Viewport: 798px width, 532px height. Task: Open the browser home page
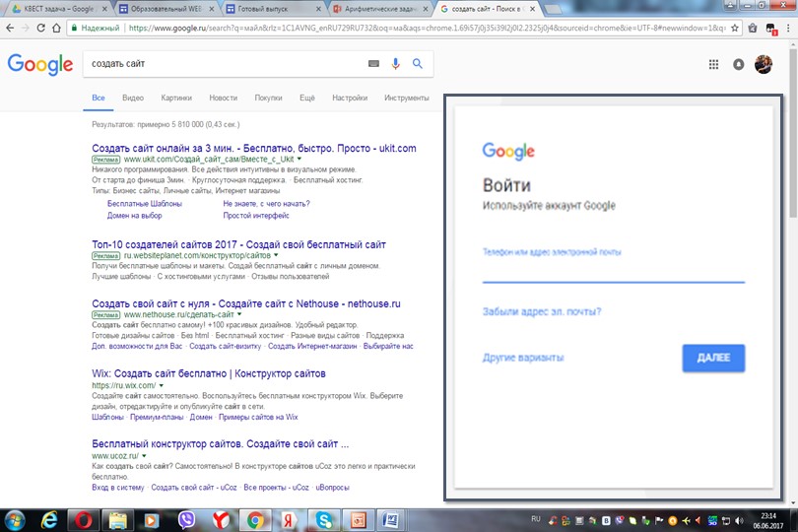tap(56, 28)
